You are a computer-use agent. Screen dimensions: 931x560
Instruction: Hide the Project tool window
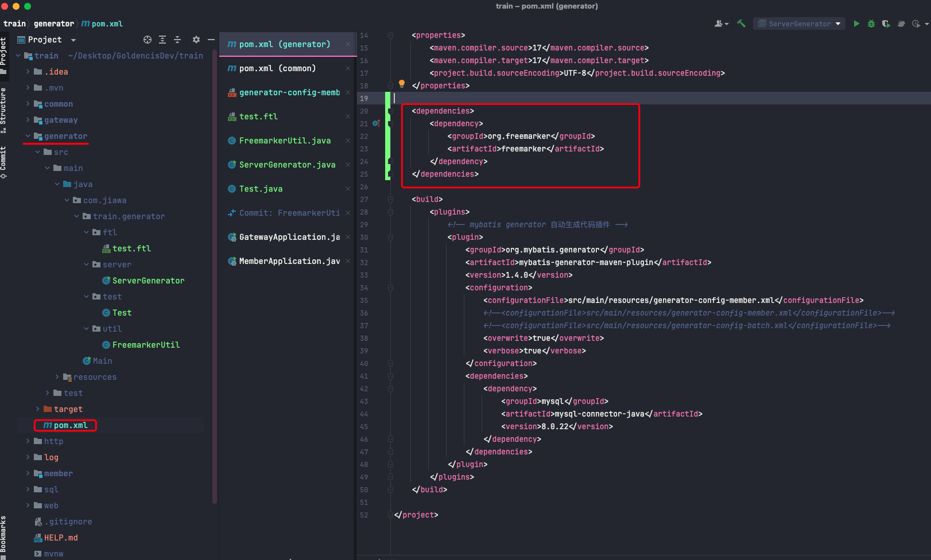pos(211,40)
